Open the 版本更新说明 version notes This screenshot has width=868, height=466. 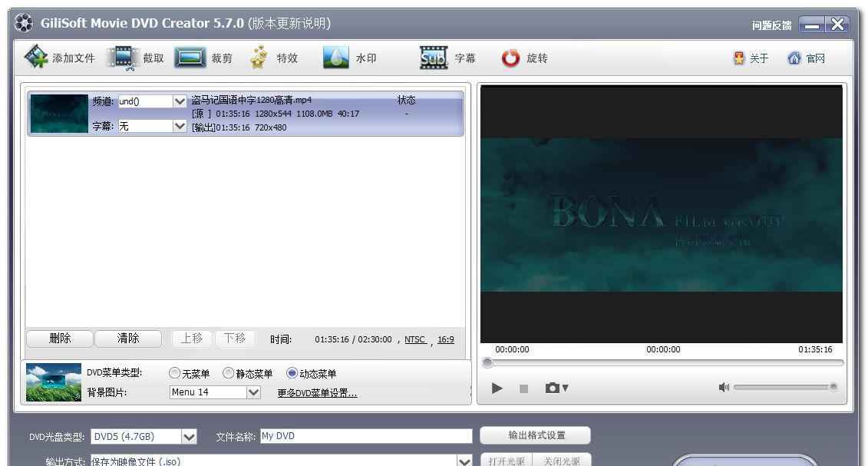click(289, 23)
